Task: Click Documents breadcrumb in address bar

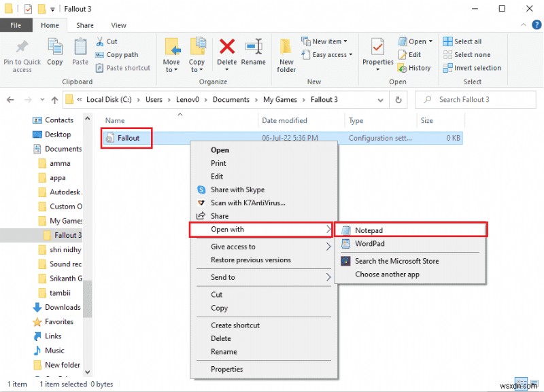Action: tap(231, 100)
